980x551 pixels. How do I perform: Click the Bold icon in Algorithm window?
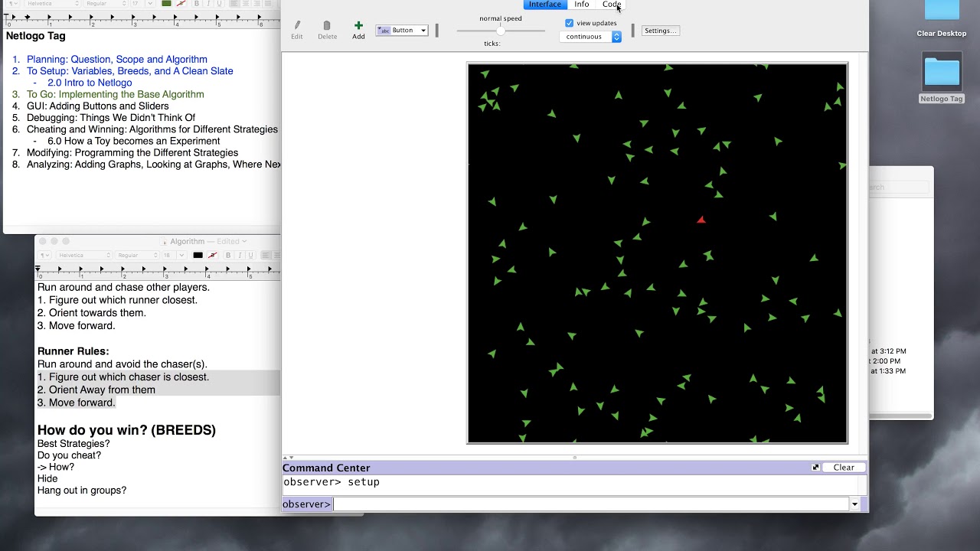coord(228,255)
